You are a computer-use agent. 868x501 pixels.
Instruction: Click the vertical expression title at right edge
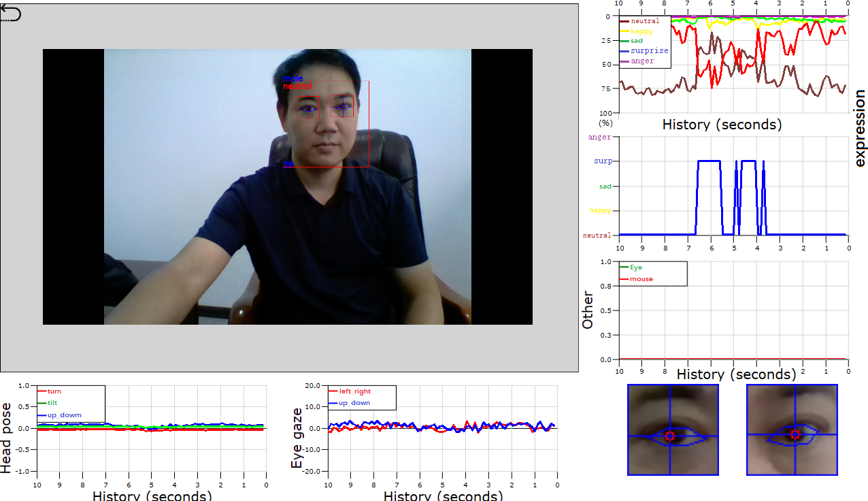coord(859,128)
